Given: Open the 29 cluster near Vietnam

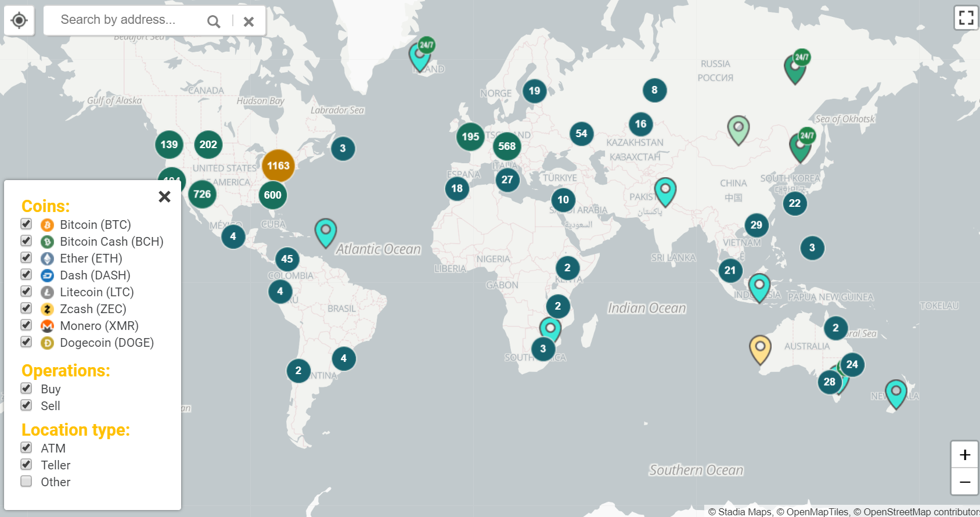Looking at the screenshot, I should pos(756,225).
